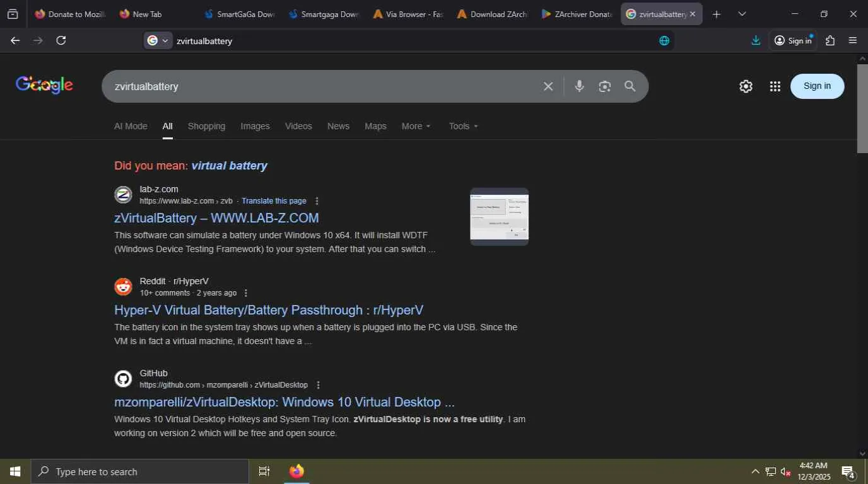Go back to previous page
This screenshot has height=484, width=868.
point(15,40)
